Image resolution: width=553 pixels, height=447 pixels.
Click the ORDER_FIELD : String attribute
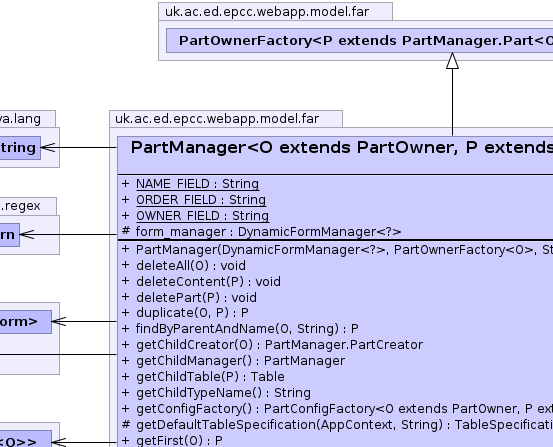[x=201, y=200]
